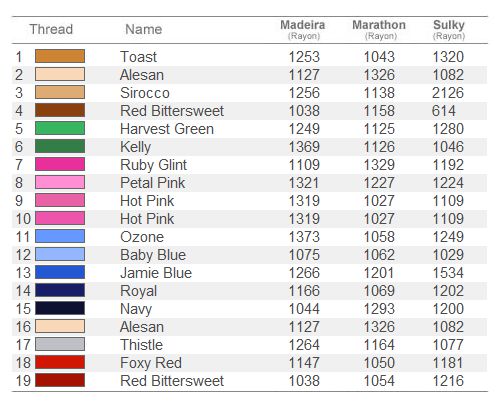This screenshot has width=500, height=402.
Task: Click the Harvest Green color swatch
Action: coord(60,128)
